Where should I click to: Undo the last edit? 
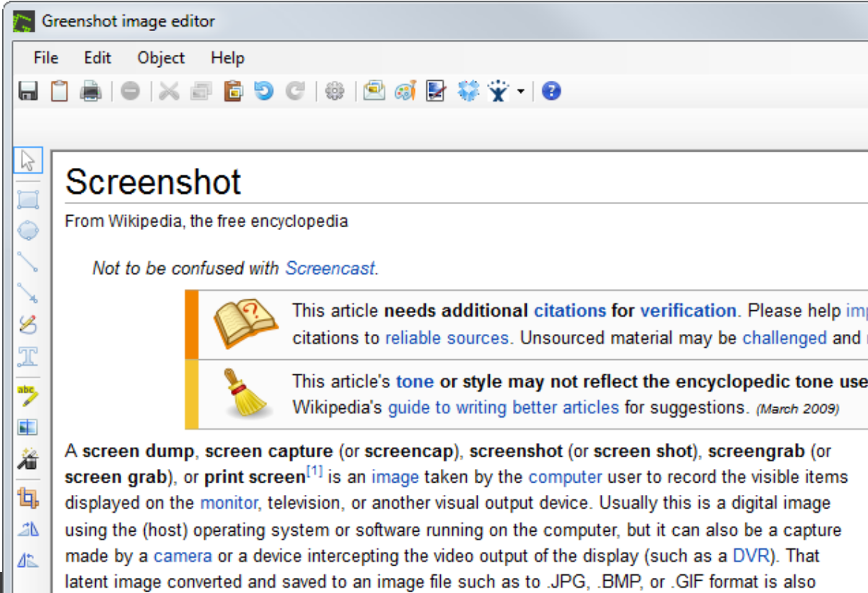(x=265, y=90)
